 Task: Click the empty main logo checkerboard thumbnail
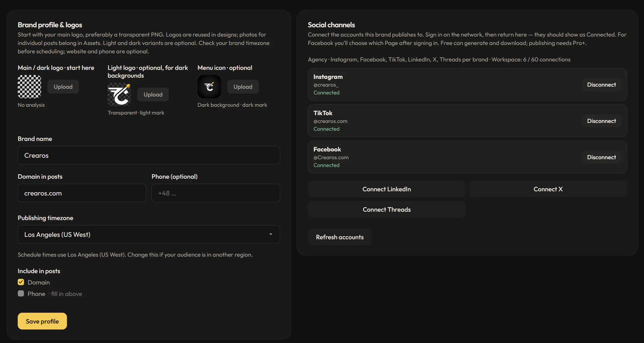click(x=29, y=87)
